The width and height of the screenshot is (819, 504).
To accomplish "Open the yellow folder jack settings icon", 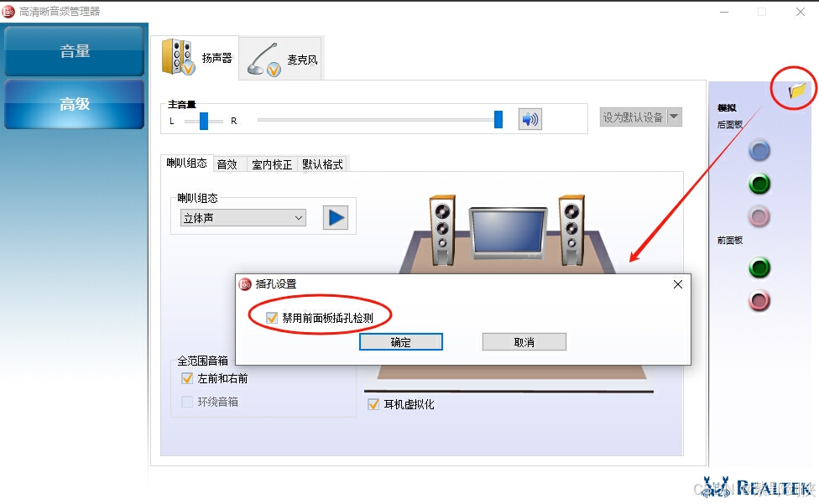I will click(x=797, y=91).
